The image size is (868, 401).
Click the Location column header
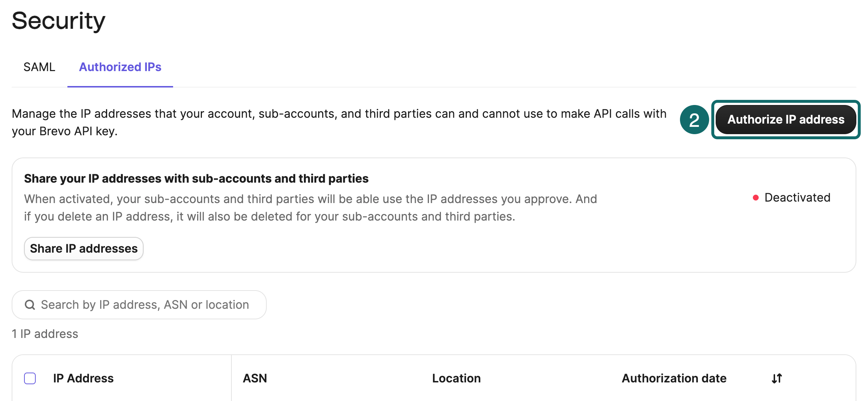[456, 378]
